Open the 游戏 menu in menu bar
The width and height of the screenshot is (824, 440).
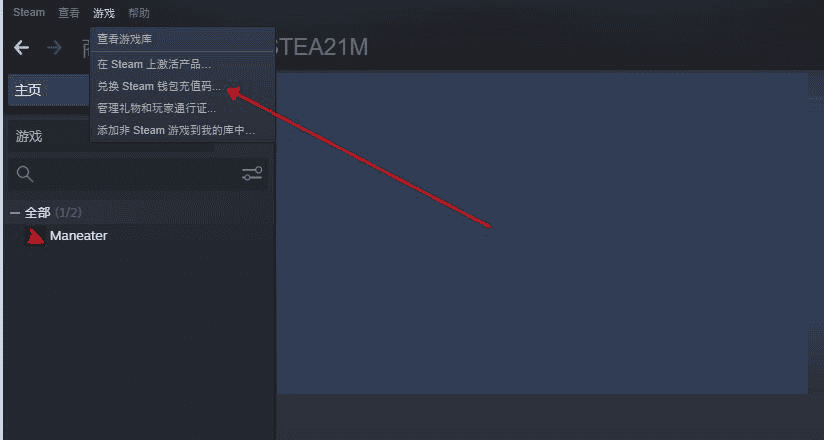104,13
